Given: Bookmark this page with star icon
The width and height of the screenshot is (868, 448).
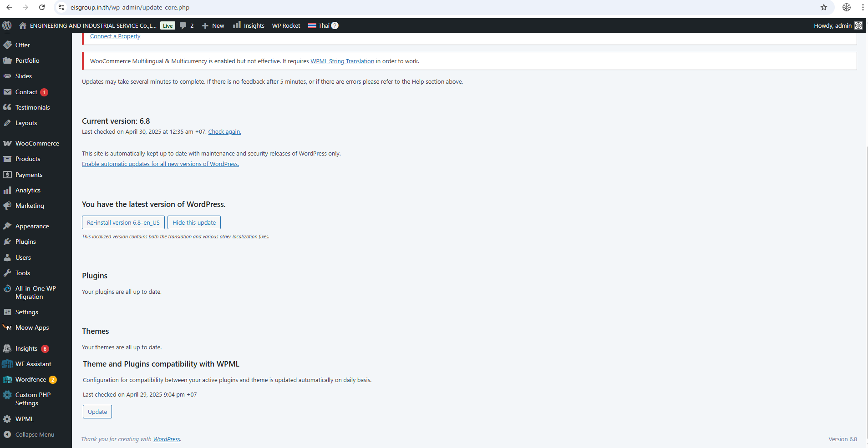Looking at the screenshot, I should [823, 7].
